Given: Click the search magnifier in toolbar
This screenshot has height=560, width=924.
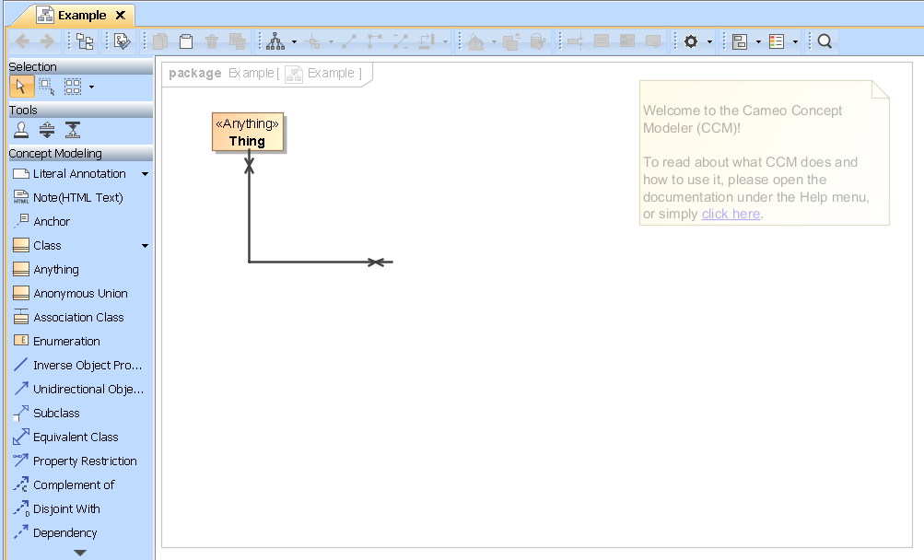Looking at the screenshot, I should pos(825,41).
